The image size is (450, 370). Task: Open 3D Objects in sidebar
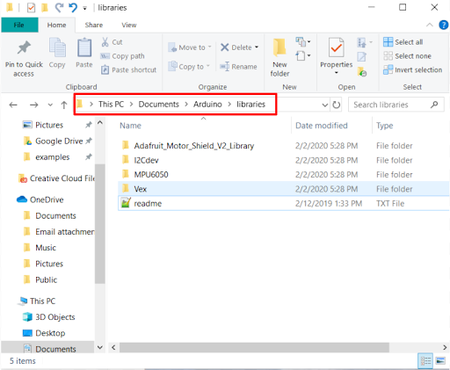pyautogui.click(x=49, y=317)
